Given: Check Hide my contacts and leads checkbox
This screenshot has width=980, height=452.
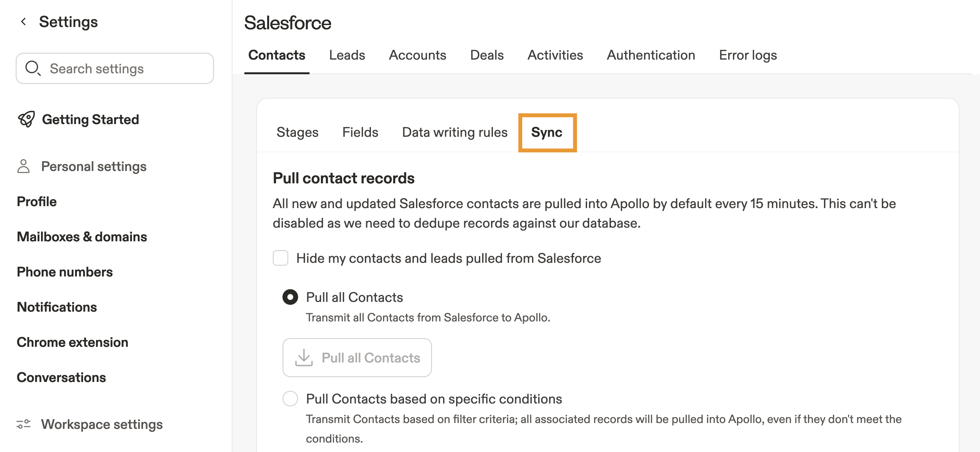Looking at the screenshot, I should point(281,258).
